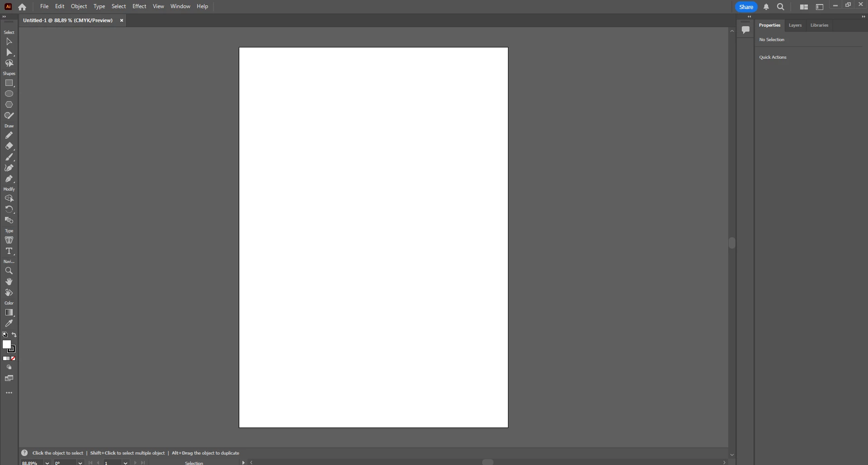Select the Direct Selection tool
The height and width of the screenshot is (465, 868).
9,52
